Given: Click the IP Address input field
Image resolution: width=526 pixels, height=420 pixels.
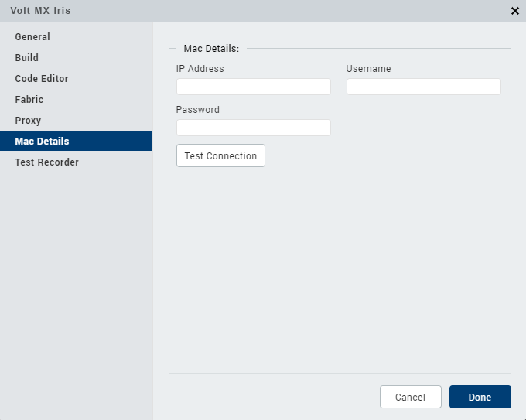Looking at the screenshot, I should [x=253, y=87].
